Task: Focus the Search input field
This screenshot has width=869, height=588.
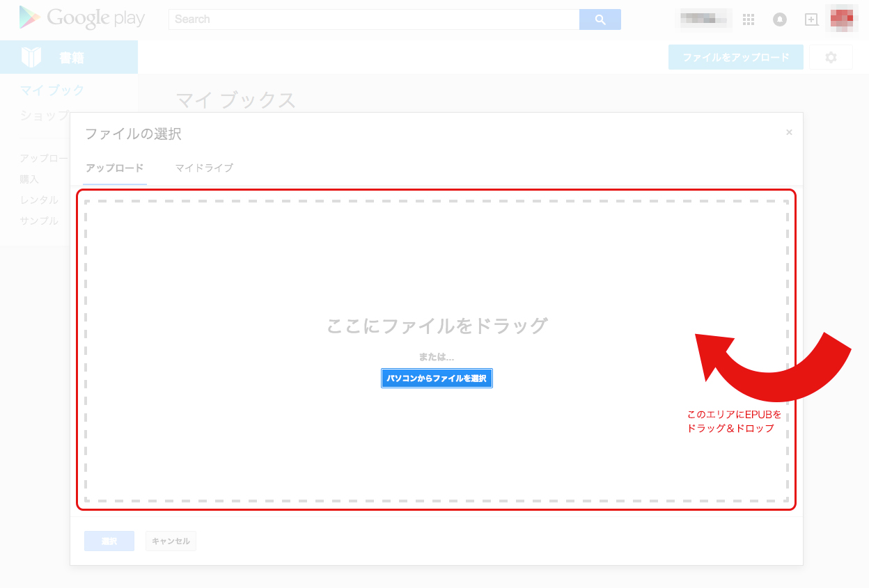Action: tap(374, 19)
